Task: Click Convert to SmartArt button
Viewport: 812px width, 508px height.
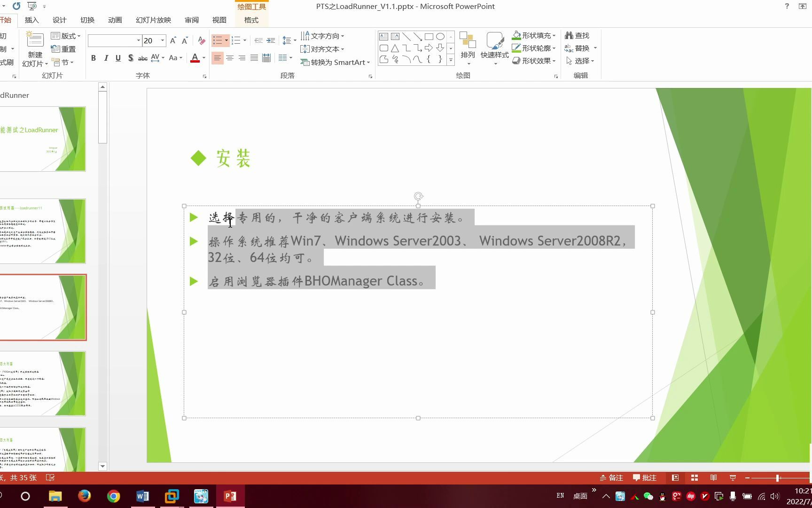Action: point(335,62)
